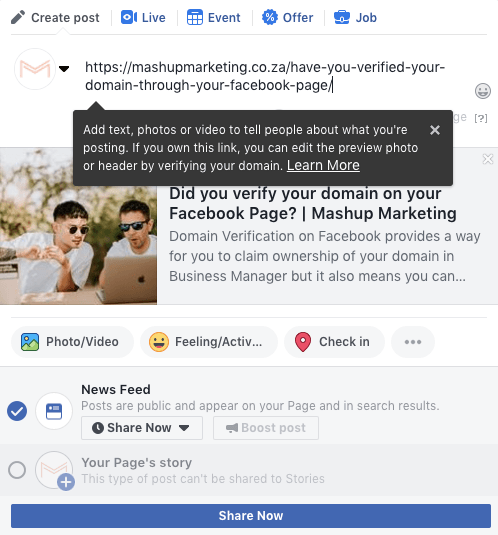Add a Photo/Video to the post
The image size is (498, 535).
72,342
